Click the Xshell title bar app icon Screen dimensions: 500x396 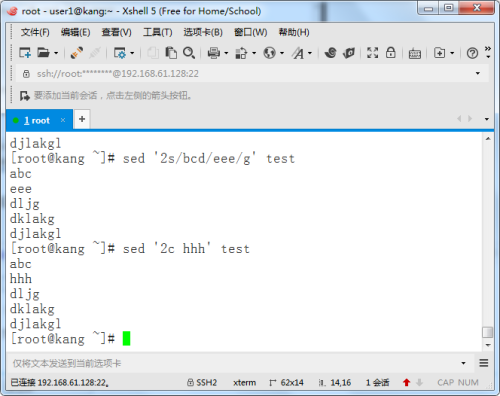12,11
